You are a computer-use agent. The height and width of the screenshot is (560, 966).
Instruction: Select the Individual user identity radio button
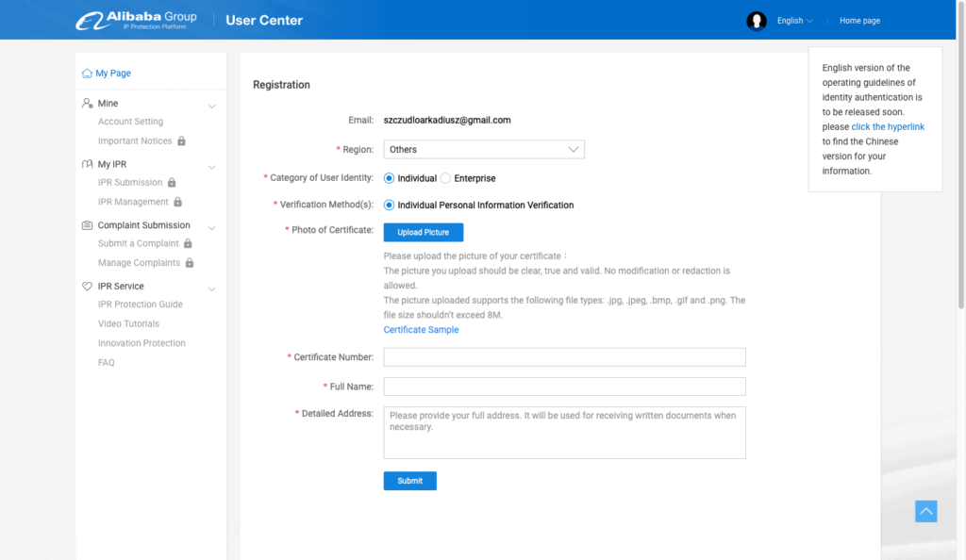coord(390,178)
